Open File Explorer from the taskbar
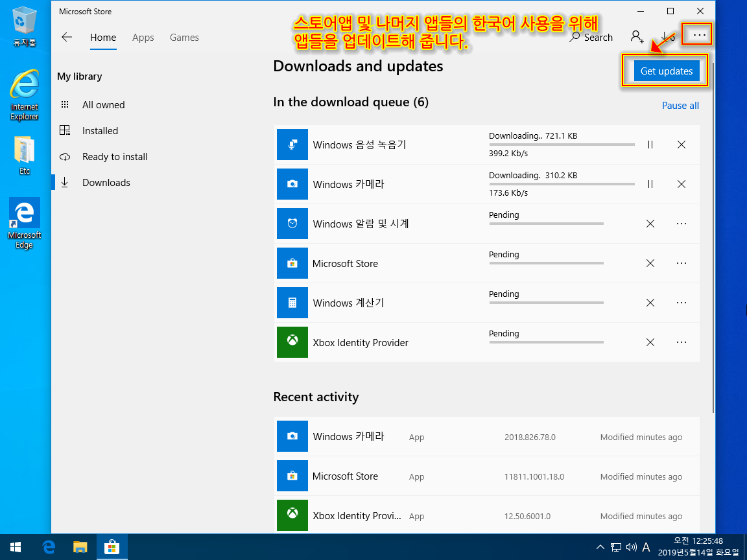747x560 pixels. pyautogui.click(x=80, y=547)
